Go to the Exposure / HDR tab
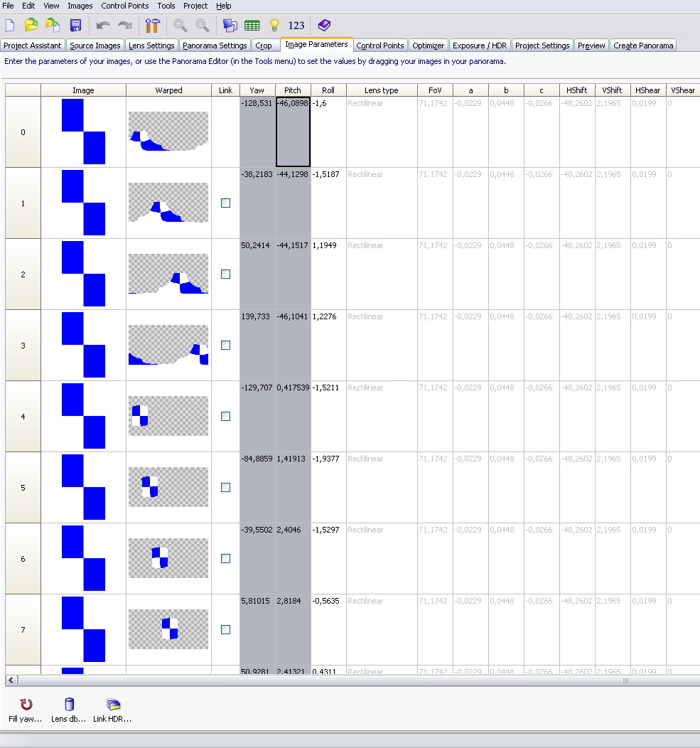 click(x=479, y=46)
